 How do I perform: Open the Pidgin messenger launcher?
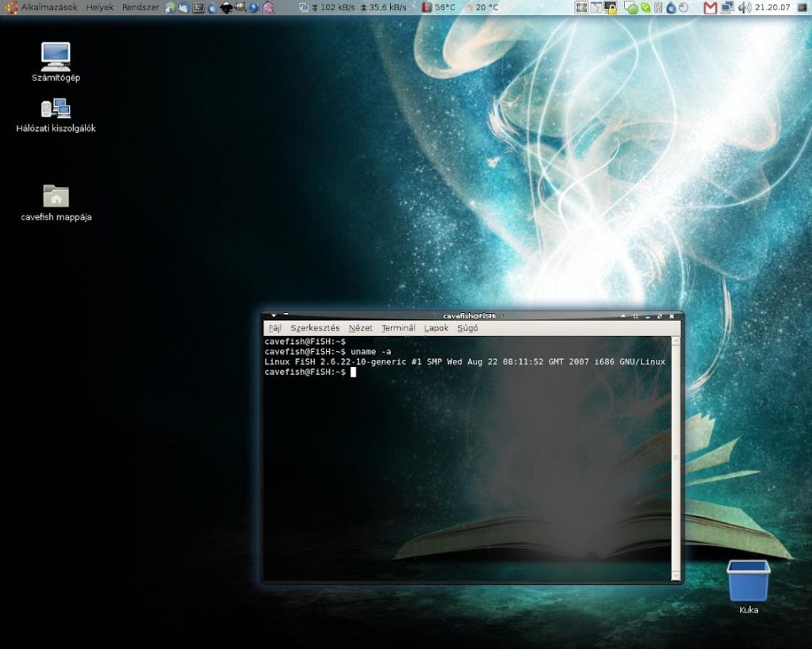click(269, 8)
